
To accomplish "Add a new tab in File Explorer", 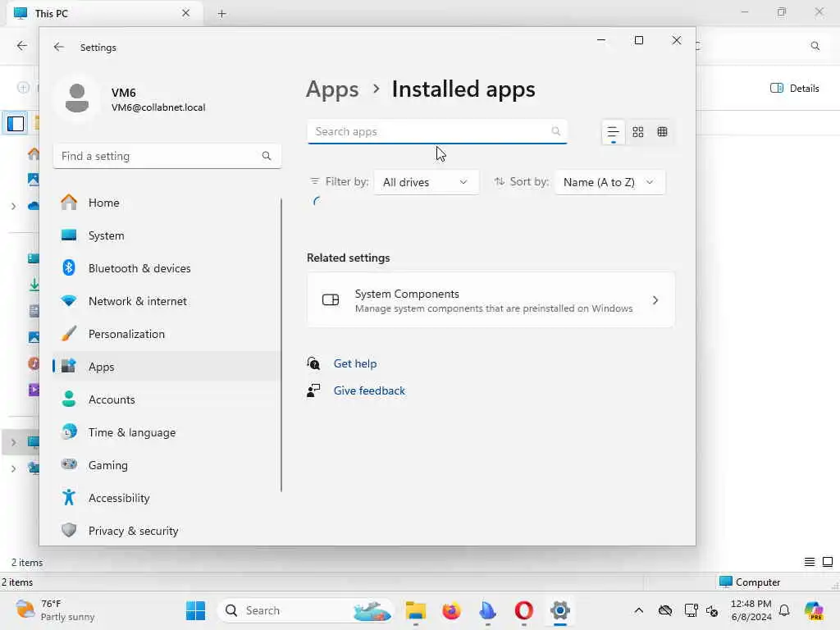I will tap(221, 14).
